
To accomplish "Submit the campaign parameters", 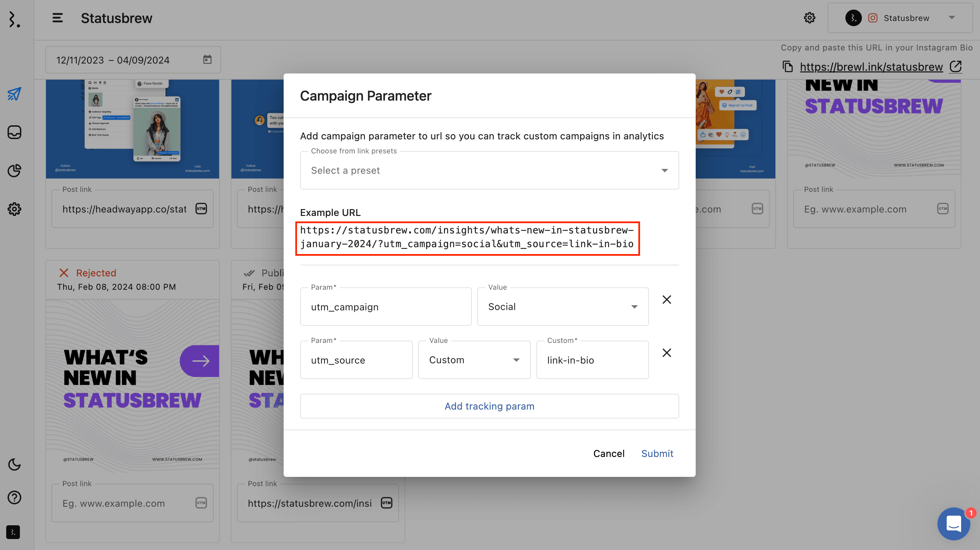I will pyautogui.click(x=657, y=454).
